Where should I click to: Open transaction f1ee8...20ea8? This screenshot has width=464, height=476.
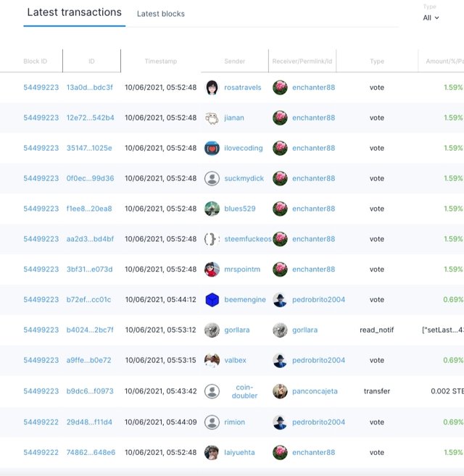(x=89, y=209)
